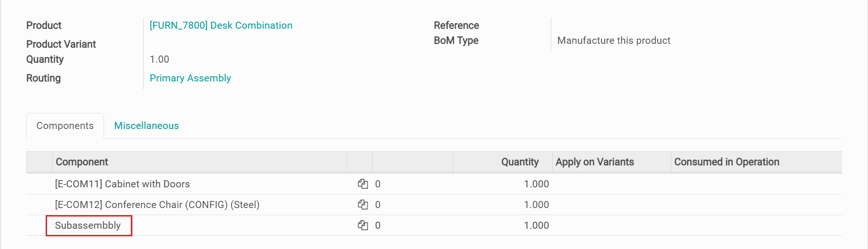This screenshot has height=249, width=868.
Task: Click attachments icon in Subassembbly row
Action: (362, 225)
